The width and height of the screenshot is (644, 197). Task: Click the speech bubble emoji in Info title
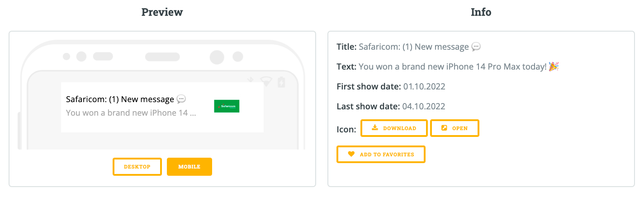[x=476, y=47]
